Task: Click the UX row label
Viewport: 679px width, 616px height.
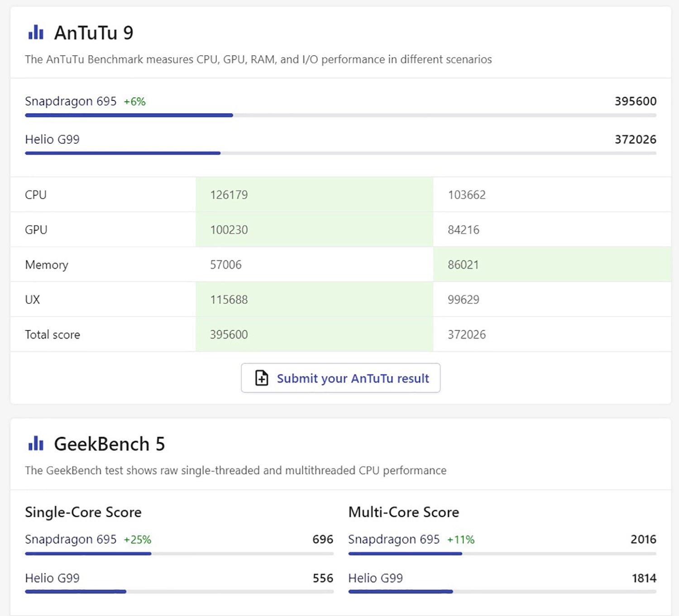Action: pos(33,299)
